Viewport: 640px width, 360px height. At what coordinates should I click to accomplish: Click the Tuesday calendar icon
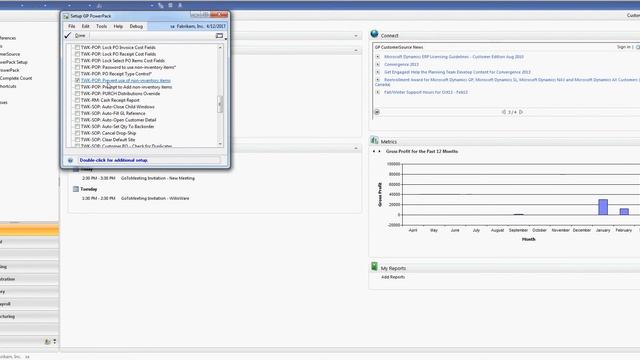[x=76, y=189]
